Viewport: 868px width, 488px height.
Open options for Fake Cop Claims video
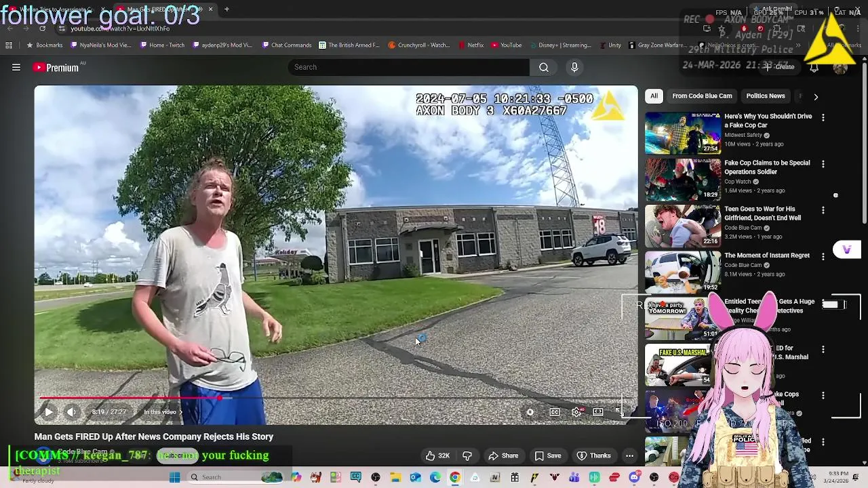click(823, 164)
